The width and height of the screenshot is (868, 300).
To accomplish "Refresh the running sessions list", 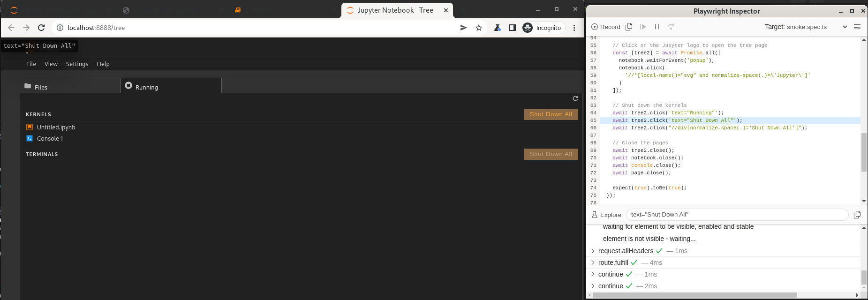I will point(575,98).
